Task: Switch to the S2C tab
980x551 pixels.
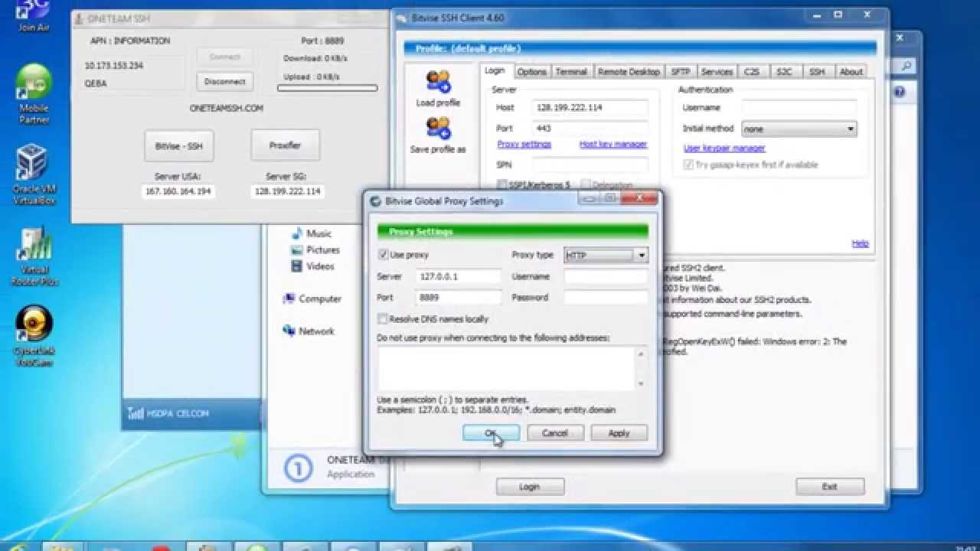Action: [x=784, y=72]
